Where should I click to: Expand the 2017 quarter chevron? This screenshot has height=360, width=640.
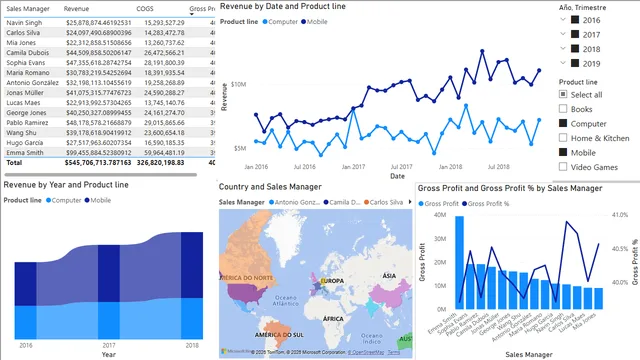(x=563, y=34)
